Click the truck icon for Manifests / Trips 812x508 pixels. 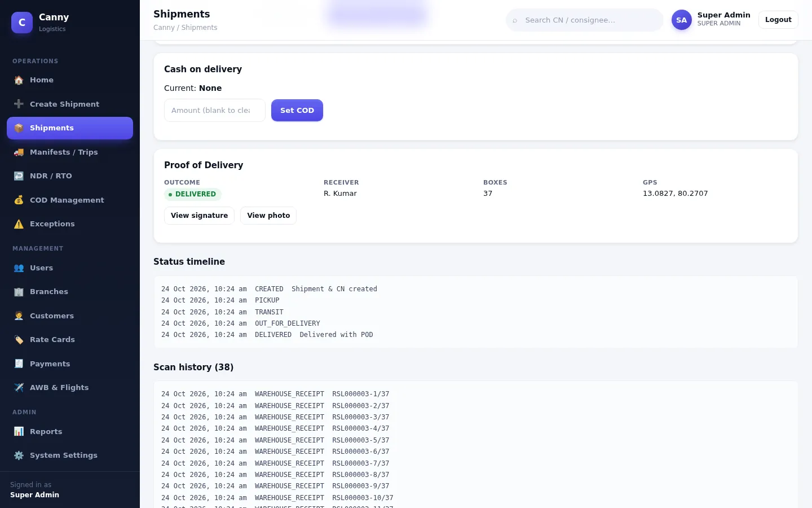pos(19,152)
